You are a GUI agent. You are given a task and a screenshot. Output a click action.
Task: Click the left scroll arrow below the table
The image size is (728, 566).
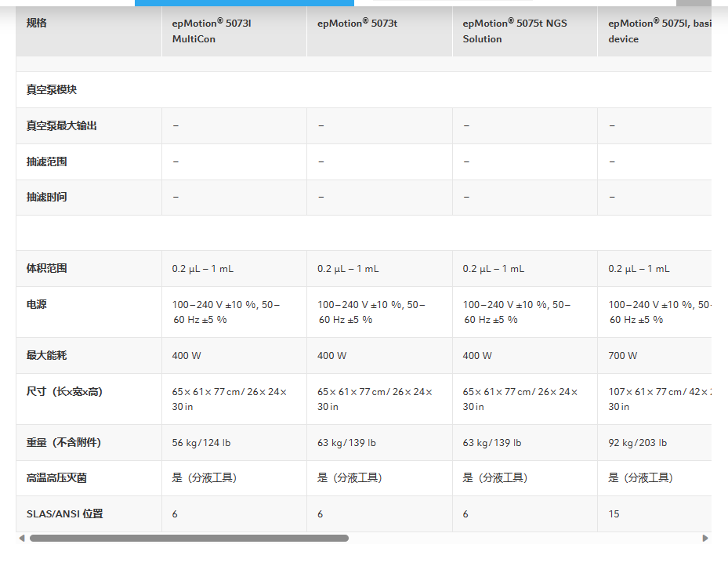pyautogui.click(x=22, y=538)
